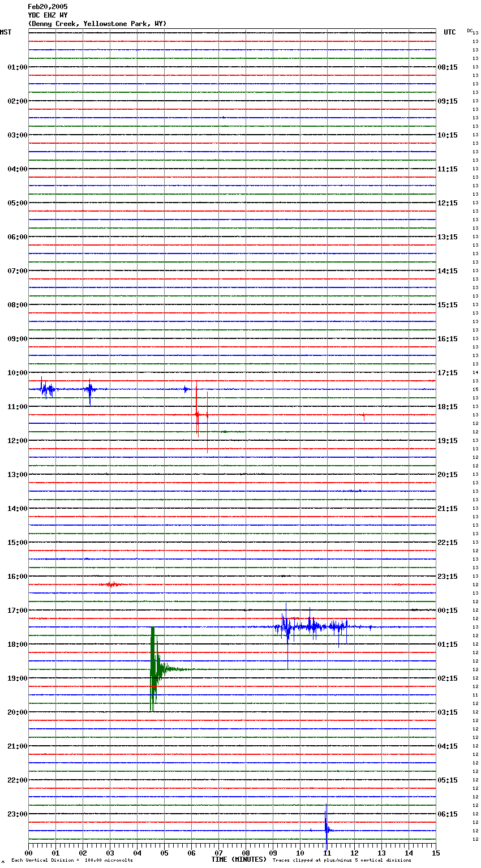Click the 08 minute tick label on bottom axis
This screenshot has width=481, height=868.
(246, 853)
